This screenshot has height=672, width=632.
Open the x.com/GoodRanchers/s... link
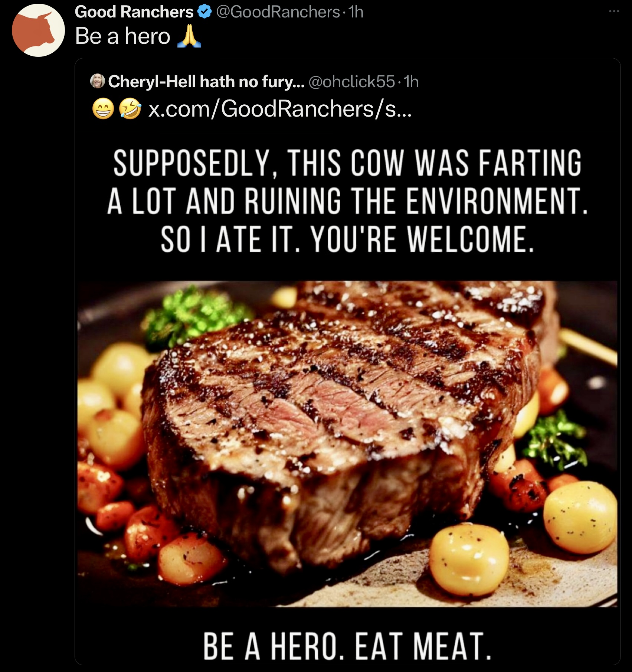pos(280,110)
